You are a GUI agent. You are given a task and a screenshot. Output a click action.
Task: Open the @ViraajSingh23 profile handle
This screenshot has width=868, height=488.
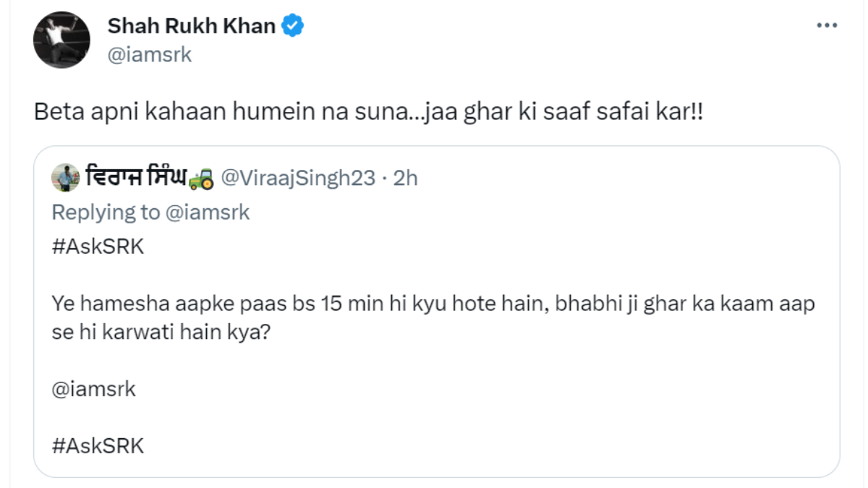pyautogui.click(x=297, y=178)
